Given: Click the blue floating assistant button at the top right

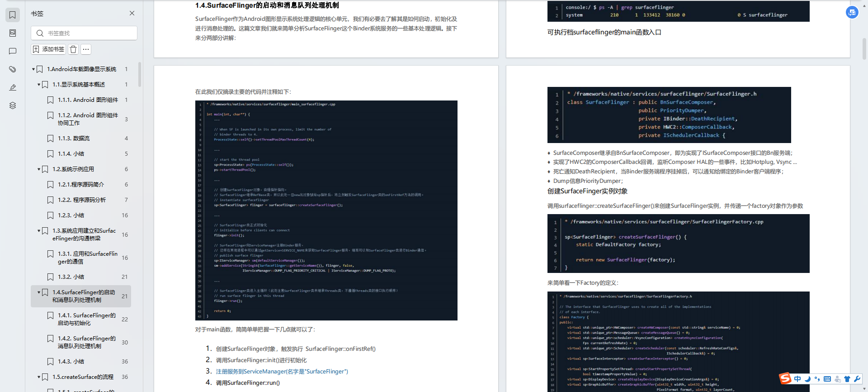Looking at the screenshot, I should (x=852, y=12).
